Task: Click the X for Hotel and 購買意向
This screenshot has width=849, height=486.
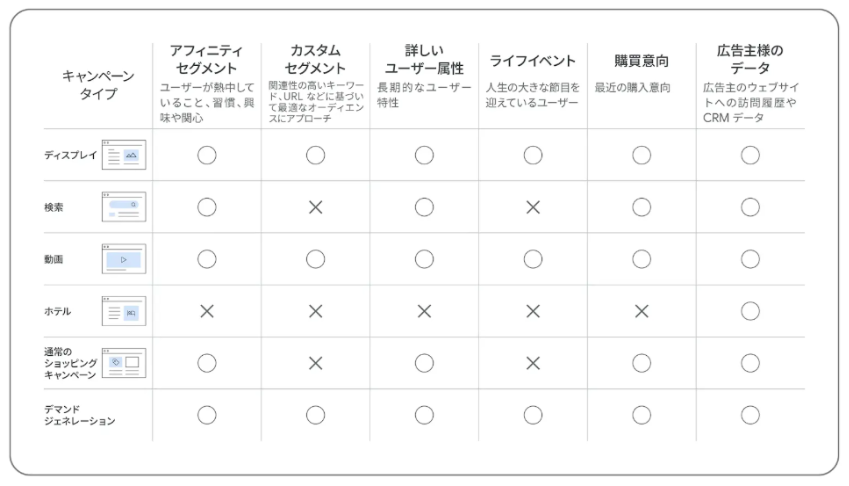Action: coord(642,311)
